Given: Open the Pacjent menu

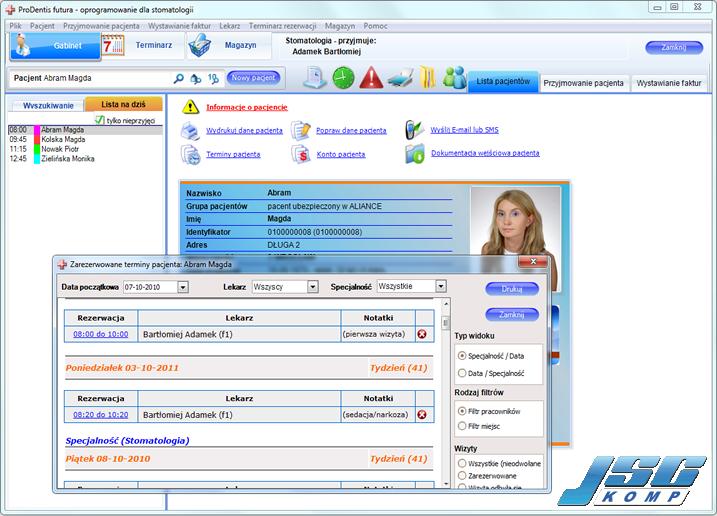Looking at the screenshot, I should click(x=42, y=26).
